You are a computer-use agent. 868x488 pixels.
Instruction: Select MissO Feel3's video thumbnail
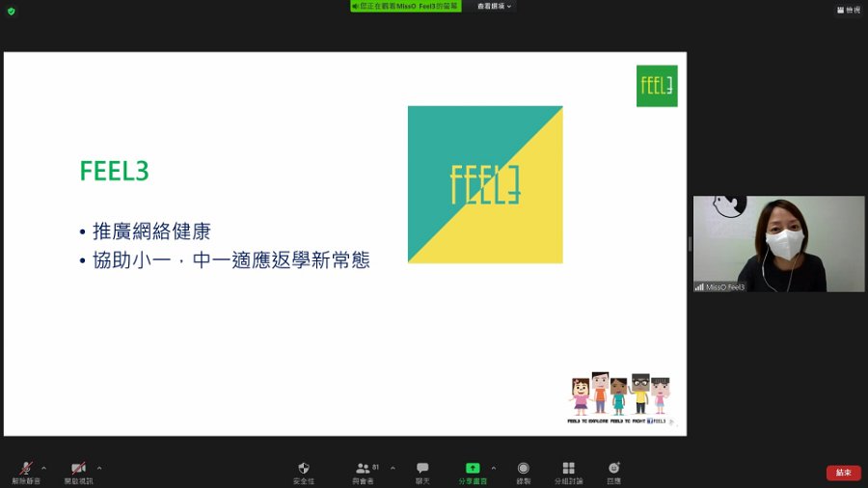point(778,243)
